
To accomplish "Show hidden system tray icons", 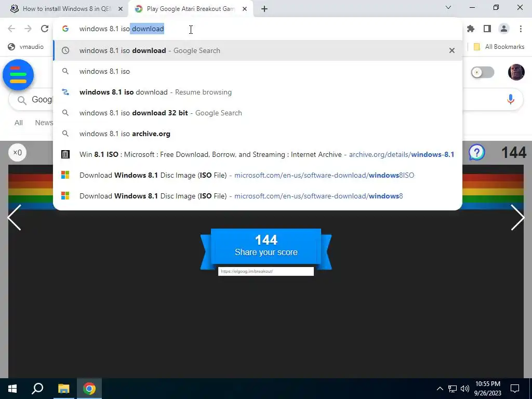I will point(440,389).
